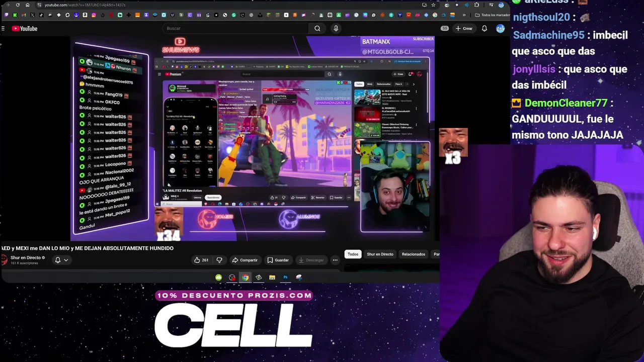This screenshot has height=362, width=644.
Task: Open the YouTube guide hamburger menu
Action: pos(3,29)
